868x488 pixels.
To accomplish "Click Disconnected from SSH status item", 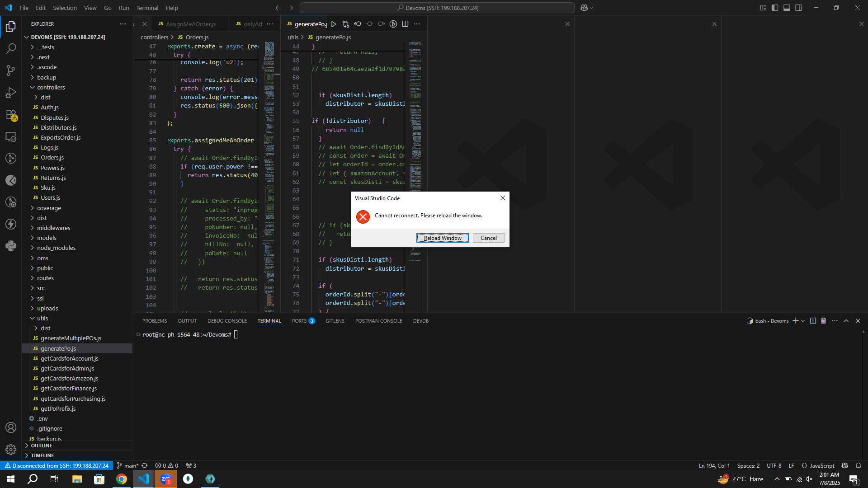I will coord(57,466).
